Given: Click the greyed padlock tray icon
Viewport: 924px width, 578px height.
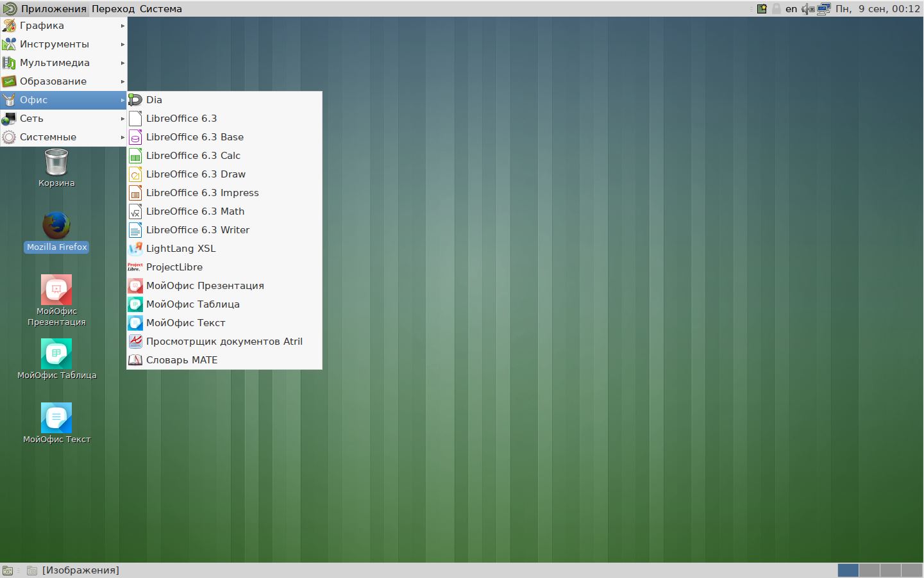Looking at the screenshot, I should 777,8.
